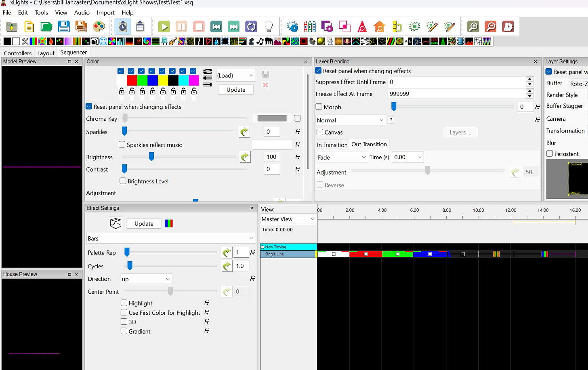This screenshot has height=370, width=588.
Task: Enable the Gradient checkbox
Action: pyautogui.click(x=124, y=331)
